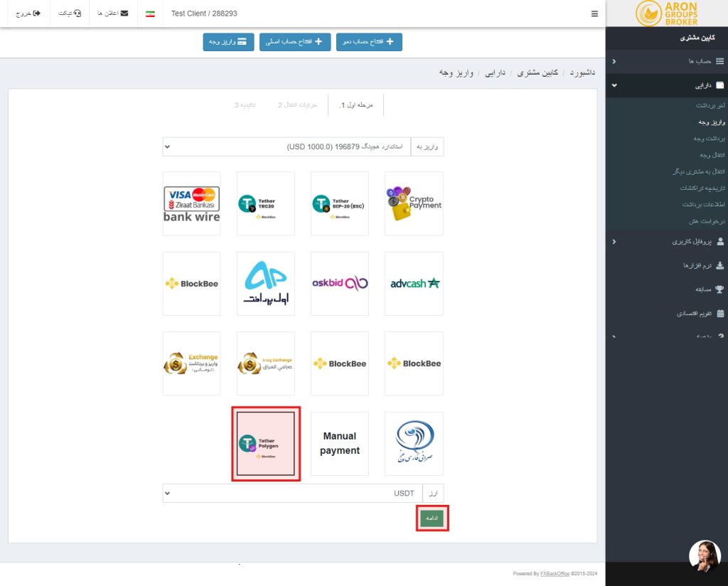Open the USDT currency dropdown
The image size is (728, 586).
292,493
